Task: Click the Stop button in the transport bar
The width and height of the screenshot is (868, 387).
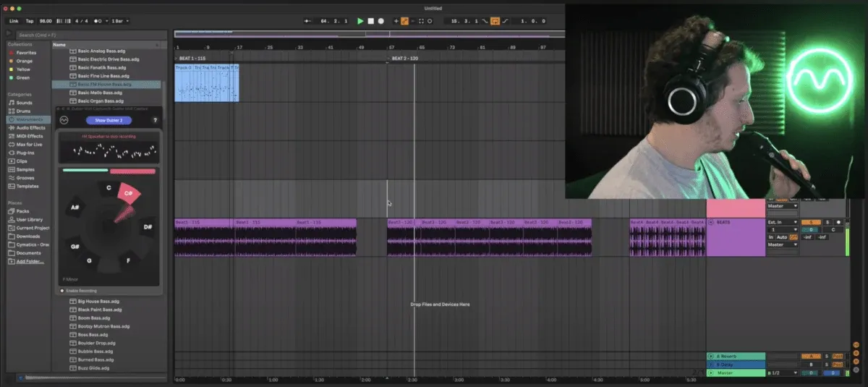Action: (x=371, y=21)
